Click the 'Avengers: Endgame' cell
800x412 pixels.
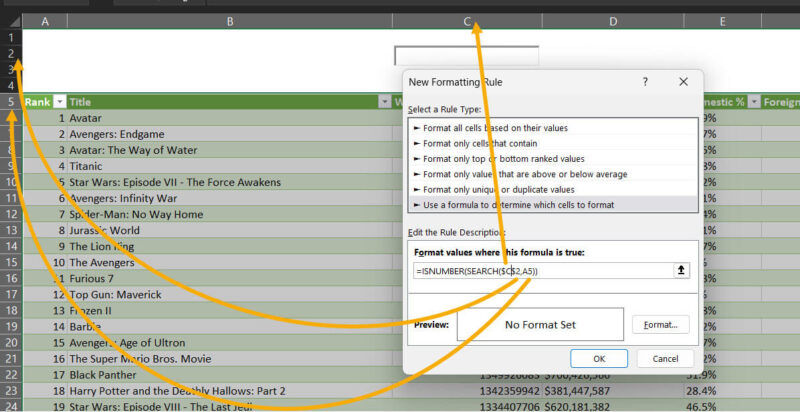[x=230, y=134]
